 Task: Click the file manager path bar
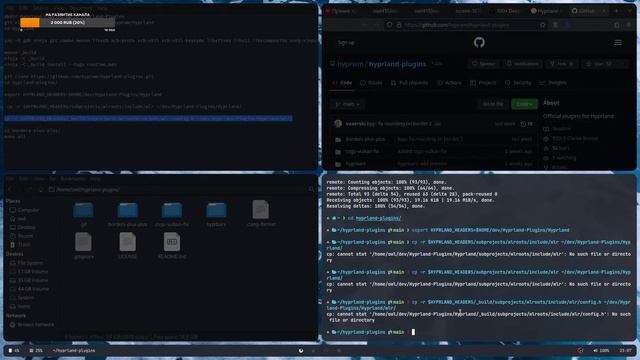[x=176, y=189]
